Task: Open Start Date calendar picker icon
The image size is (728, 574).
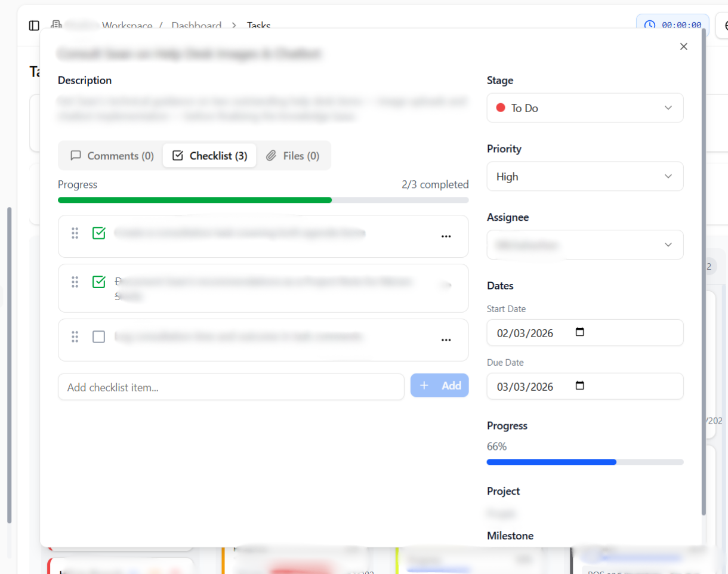Action: (579, 332)
